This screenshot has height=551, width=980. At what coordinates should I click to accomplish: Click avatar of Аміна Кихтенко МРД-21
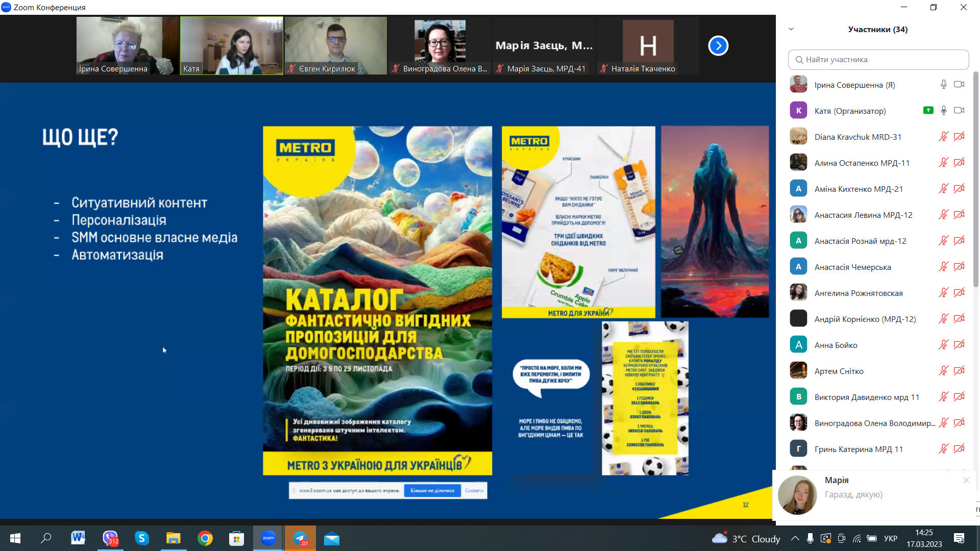point(798,189)
